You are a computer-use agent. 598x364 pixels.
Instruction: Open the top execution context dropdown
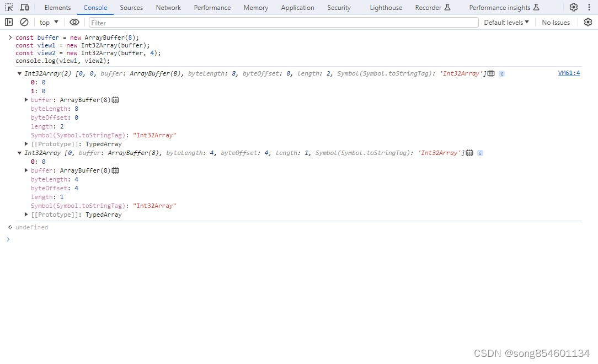point(49,23)
